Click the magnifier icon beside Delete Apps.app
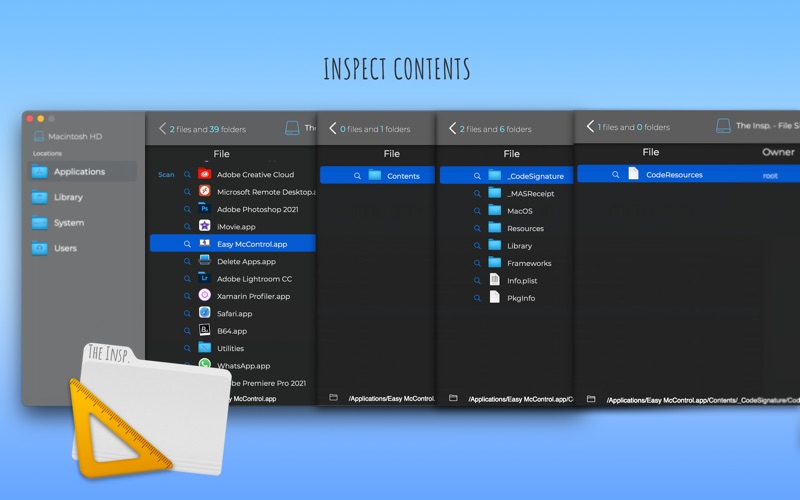The image size is (800, 500). pyautogui.click(x=187, y=261)
